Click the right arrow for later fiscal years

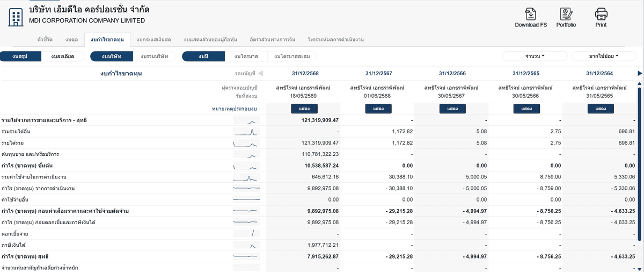tap(639, 73)
